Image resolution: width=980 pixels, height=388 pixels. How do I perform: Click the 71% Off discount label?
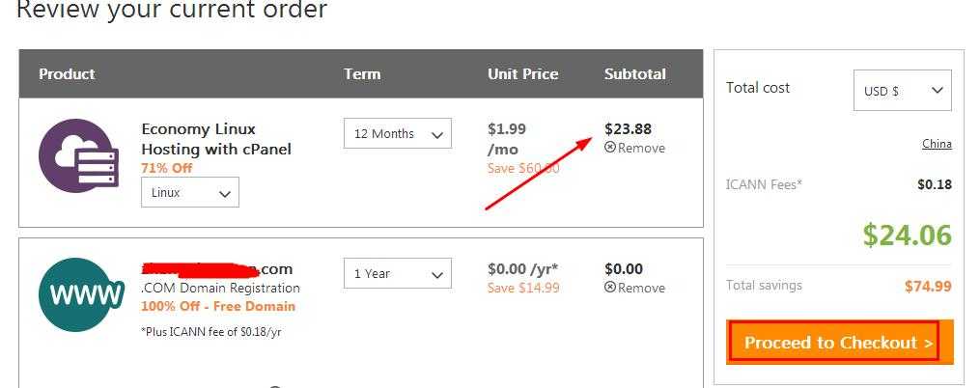click(x=166, y=168)
